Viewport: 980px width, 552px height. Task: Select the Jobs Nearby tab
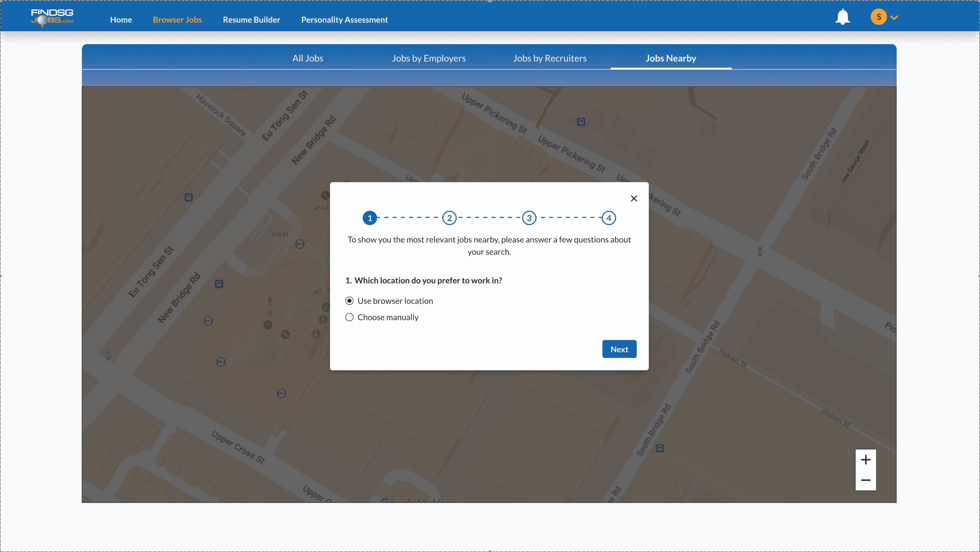tap(671, 58)
